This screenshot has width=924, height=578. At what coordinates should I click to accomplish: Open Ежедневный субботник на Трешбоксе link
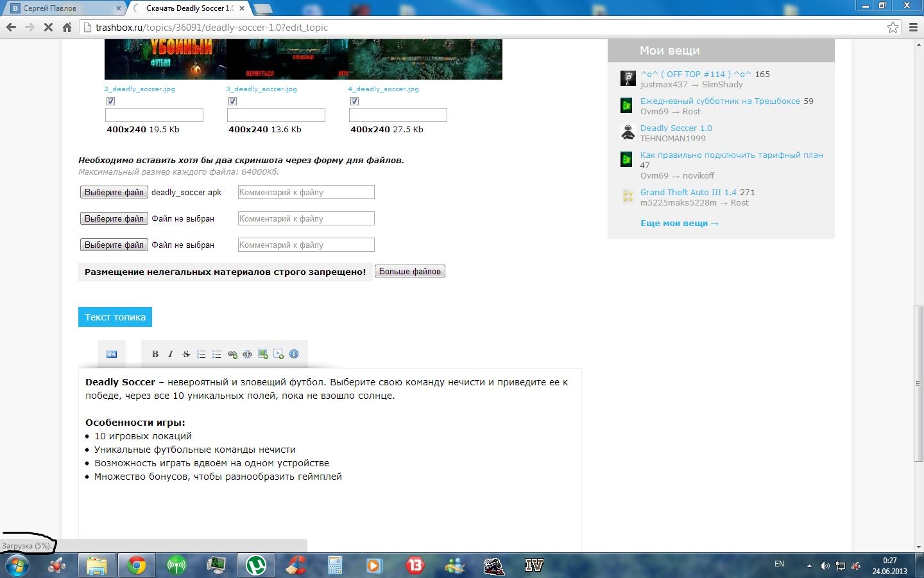tap(720, 101)
